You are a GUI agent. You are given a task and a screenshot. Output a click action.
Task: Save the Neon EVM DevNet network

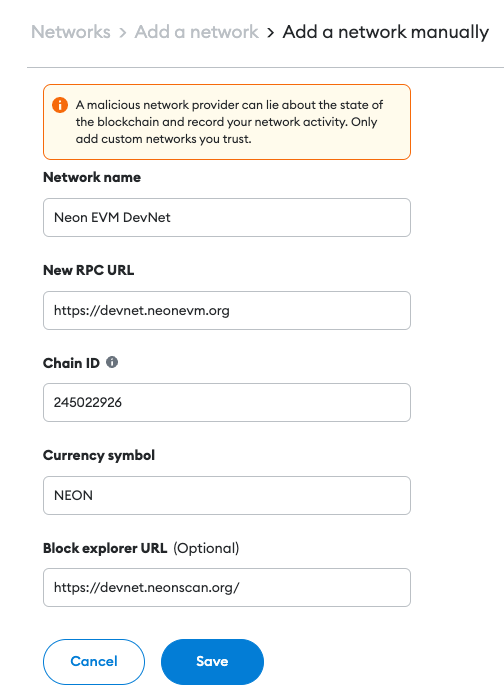click(x=212, y=661)
